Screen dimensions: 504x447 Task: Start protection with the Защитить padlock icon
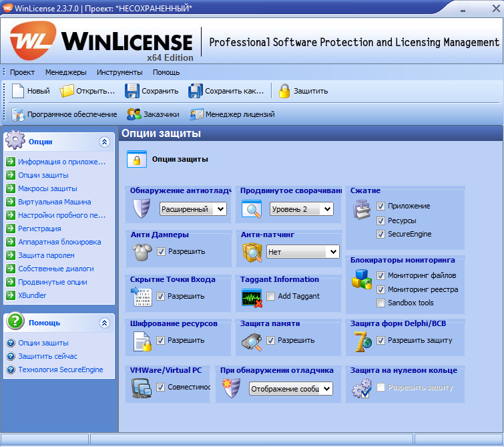tap(284, 91)
